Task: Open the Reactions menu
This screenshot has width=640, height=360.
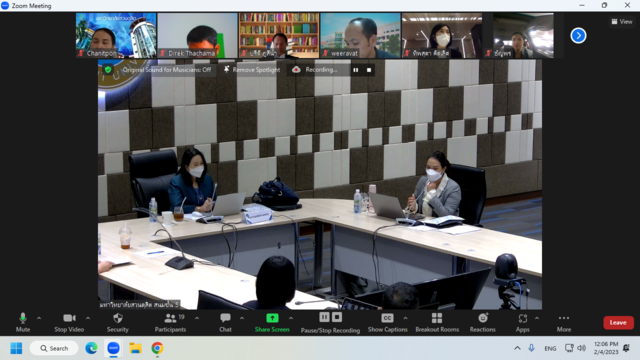Action: 482,322
